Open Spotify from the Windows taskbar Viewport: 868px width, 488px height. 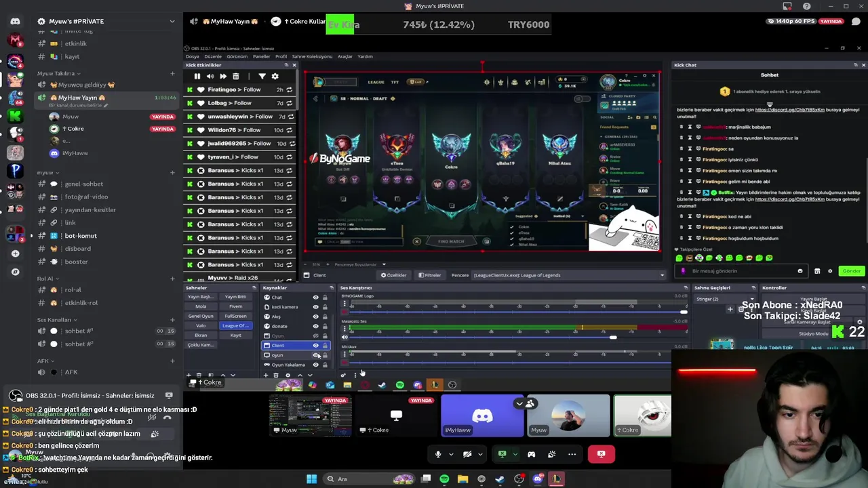pyautogui.click(x=444, y=479)
